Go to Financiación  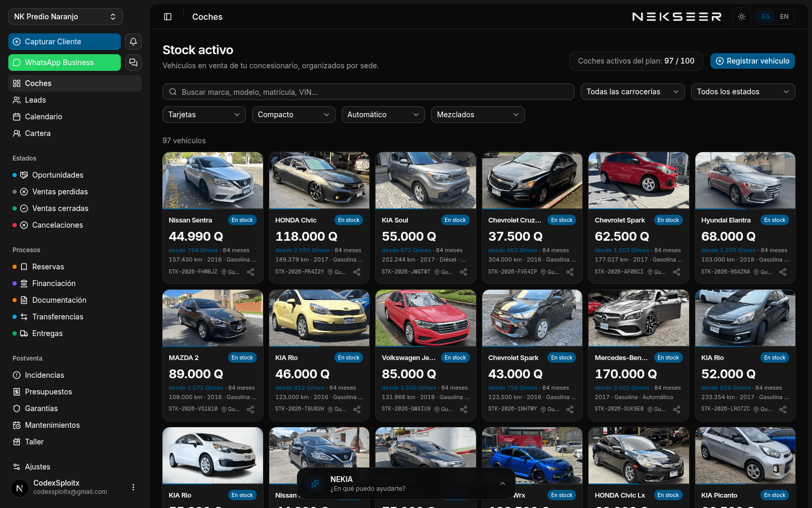pyautogui.click(x=75, y=283)
